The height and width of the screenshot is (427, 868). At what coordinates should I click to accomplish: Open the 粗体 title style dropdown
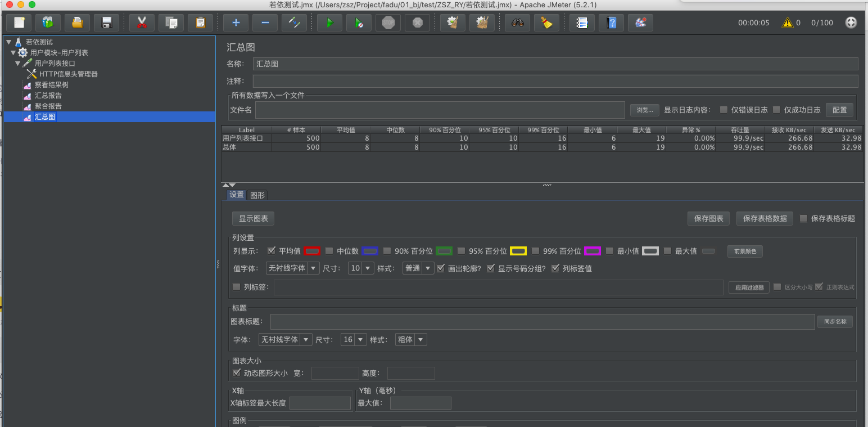[x=411, y=340]
